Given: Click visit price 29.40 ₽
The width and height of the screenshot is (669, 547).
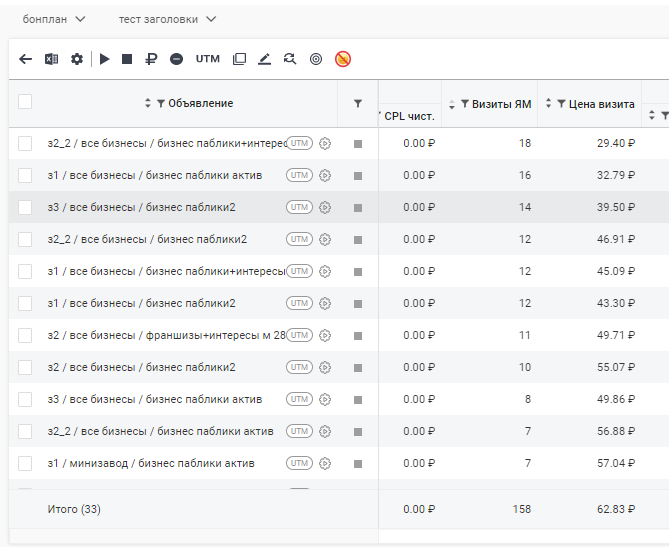Looking at the screenshot, I should click(616, 143).
